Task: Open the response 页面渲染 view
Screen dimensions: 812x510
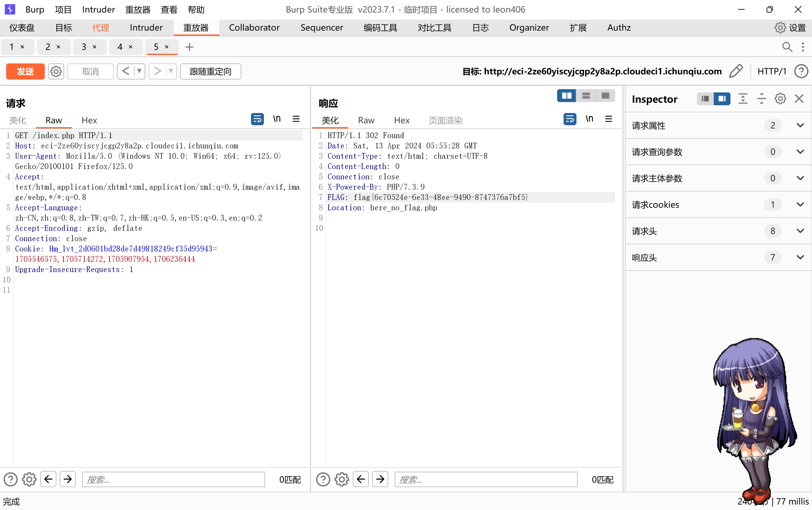Action: tap(445, 120)
